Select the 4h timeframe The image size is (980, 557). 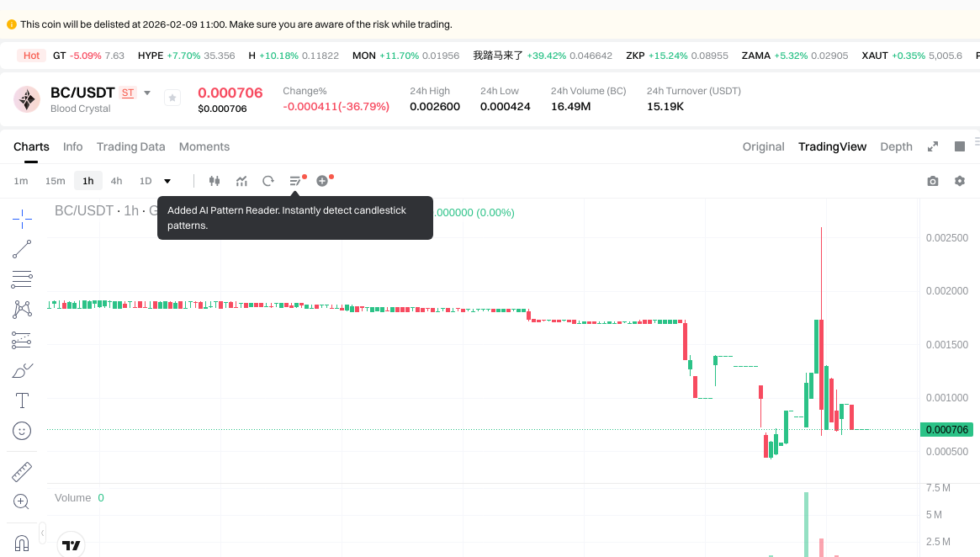[x=116, y=181]
